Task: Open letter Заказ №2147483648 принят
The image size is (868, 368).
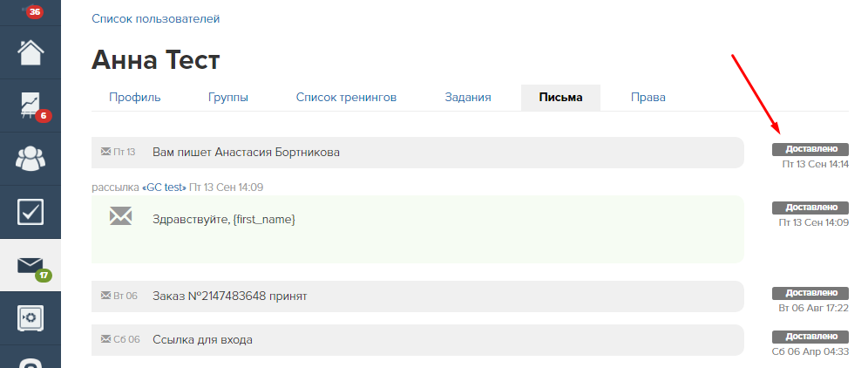Action: click(417, 296)
